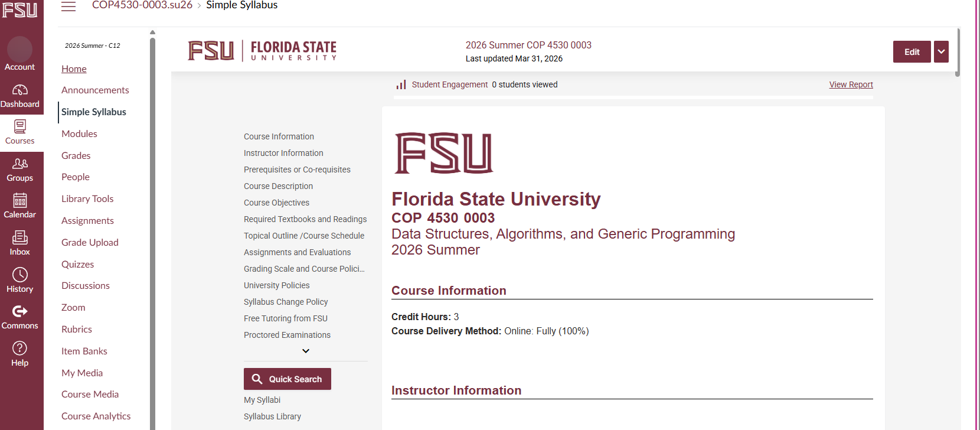The height and width of the screenshot is (430, 980).
Task: Click the '2026 Summer COP 4530 0003' header text
Action: point(528,45)
